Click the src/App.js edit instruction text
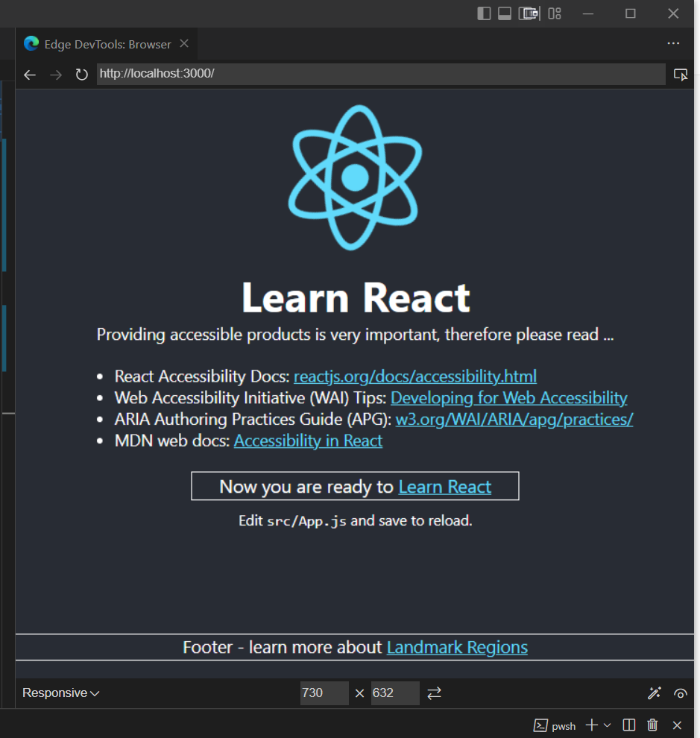700x738 pixels. 356,521
